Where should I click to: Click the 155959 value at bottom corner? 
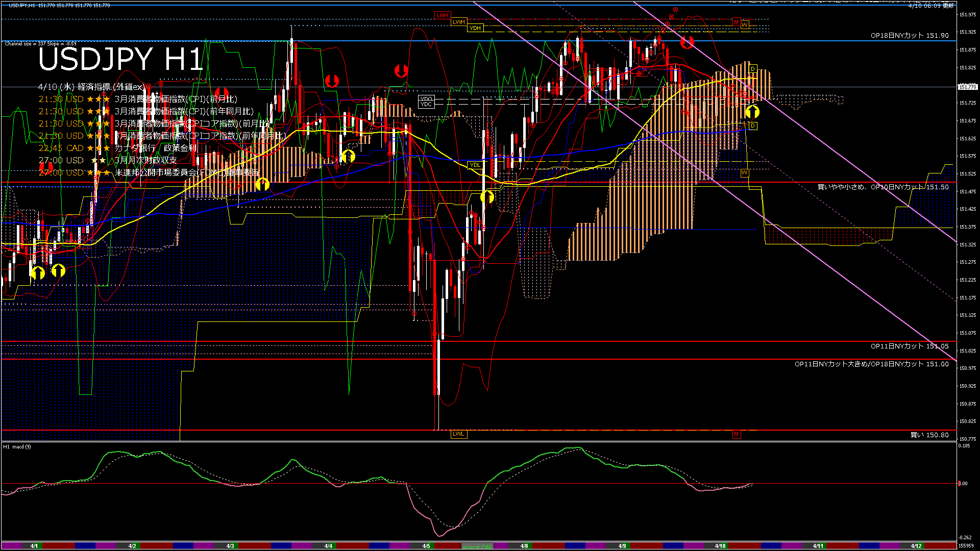(966, 546)
